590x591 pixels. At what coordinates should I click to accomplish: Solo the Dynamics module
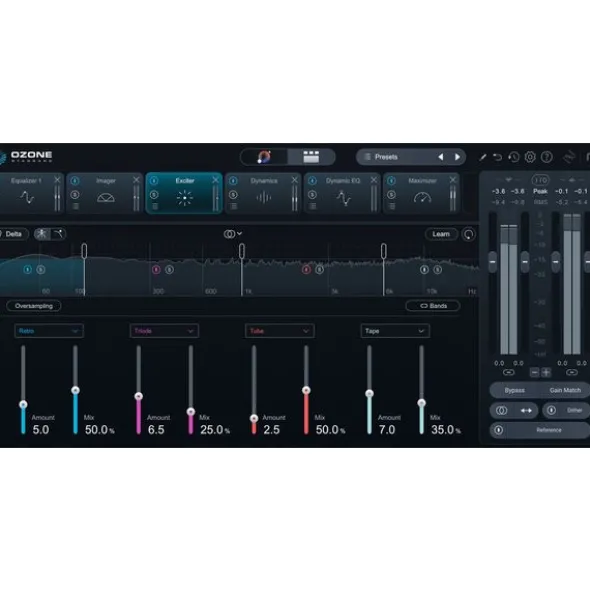(233, 195)
